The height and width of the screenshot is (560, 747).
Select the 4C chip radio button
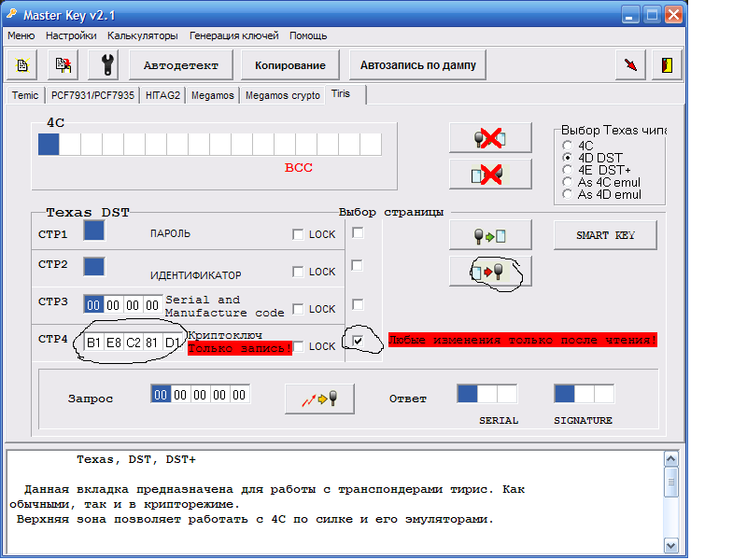pyautogui.click(x=567, y=146)
